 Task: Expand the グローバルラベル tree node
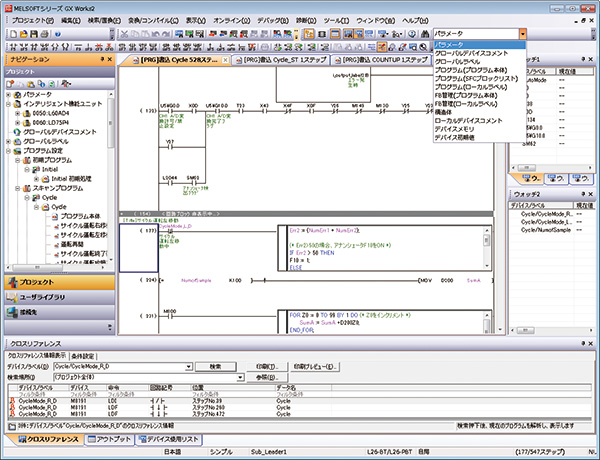point(8,141)
